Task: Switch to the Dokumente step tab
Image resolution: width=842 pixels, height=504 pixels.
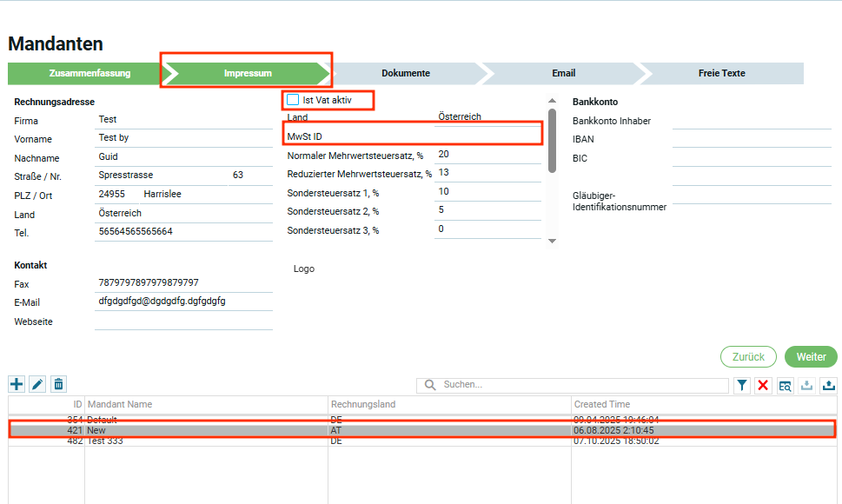Action: click(405, 74)
